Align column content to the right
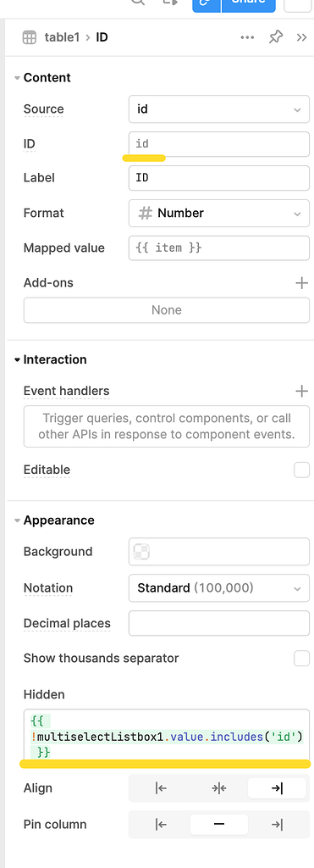 tap(277, 788)
